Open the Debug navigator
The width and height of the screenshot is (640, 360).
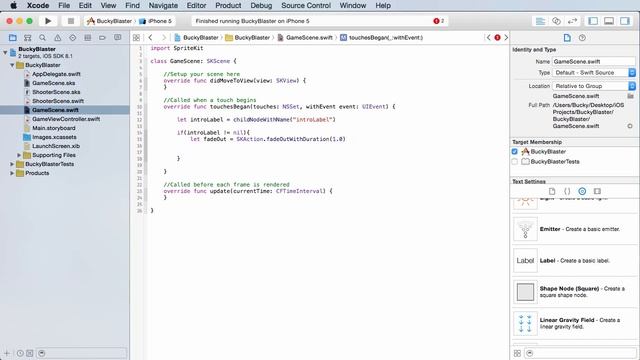[x=87, y=38]
